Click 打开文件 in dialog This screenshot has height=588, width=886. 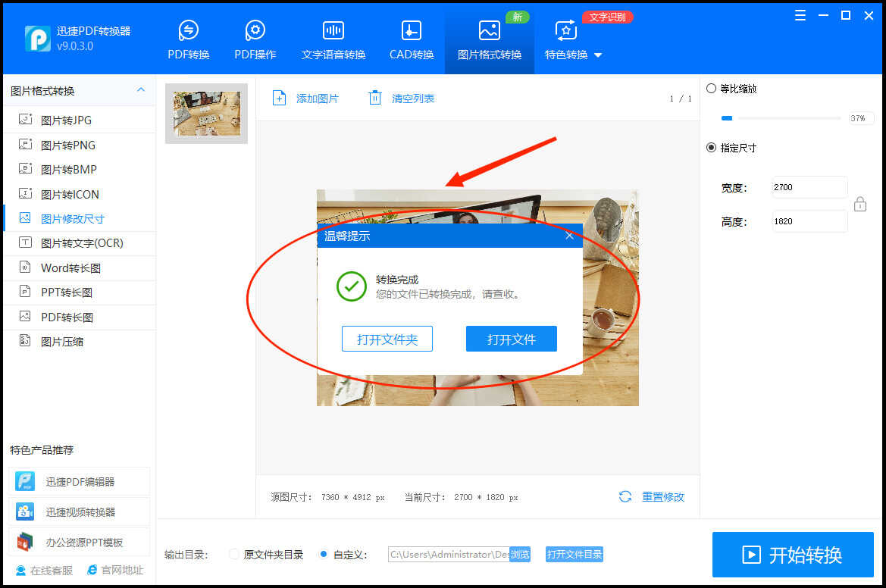click(512, 339)
